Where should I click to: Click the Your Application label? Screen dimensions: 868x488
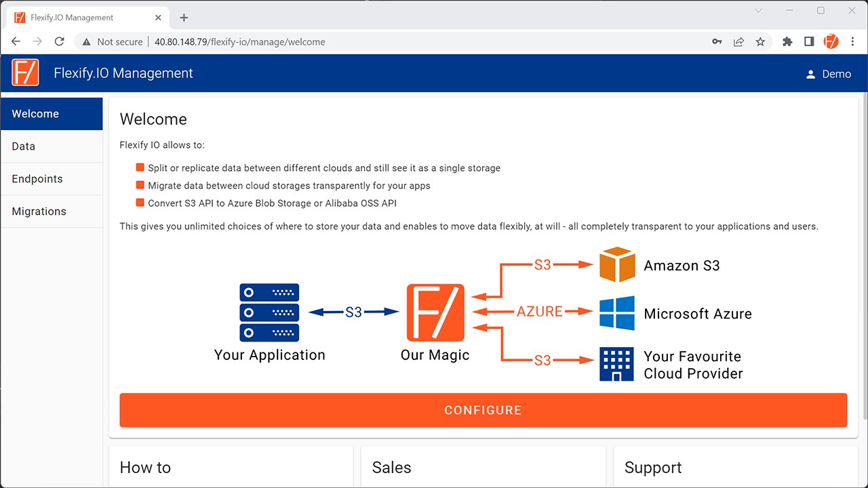[x=269, y=355]
